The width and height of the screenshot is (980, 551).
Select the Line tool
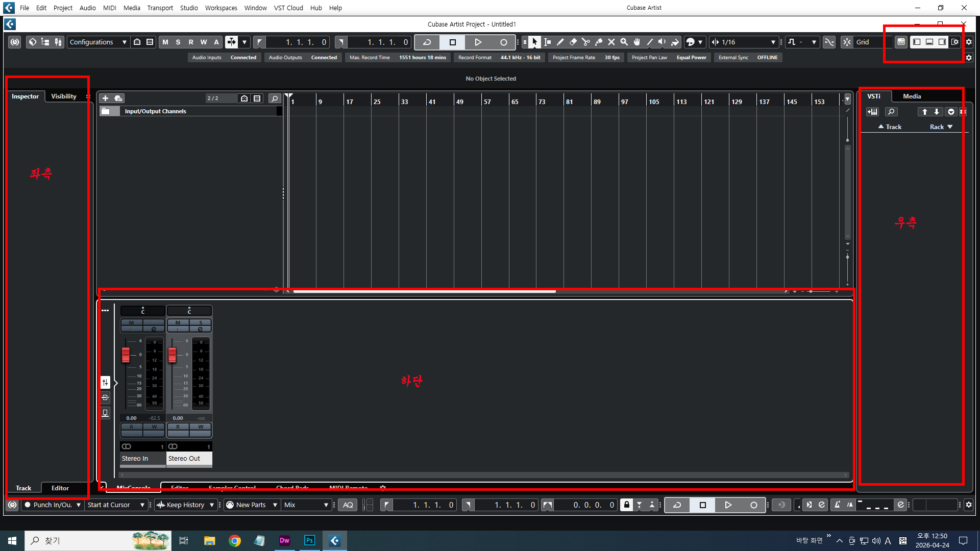pos(649,42)
